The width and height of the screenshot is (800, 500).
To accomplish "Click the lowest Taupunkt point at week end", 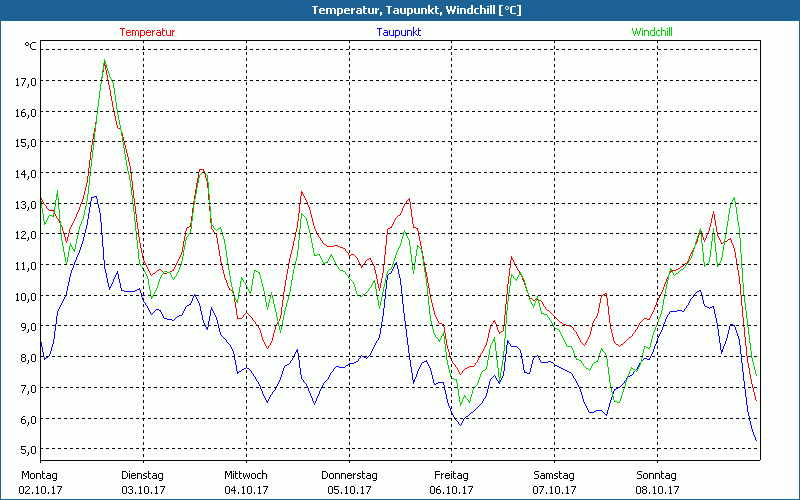I will [756, 440].
